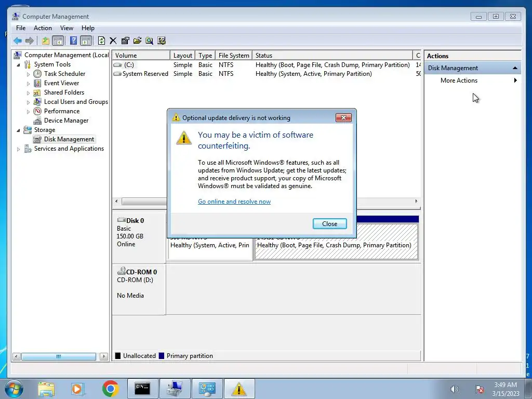Expand Services and Applications node arrow

coord(18,149)
